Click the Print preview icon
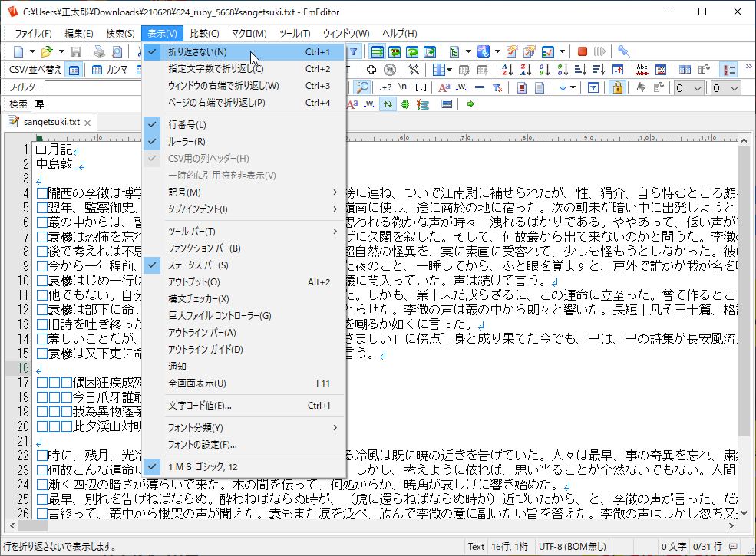Image resolution: width=756 pixels, height=556 pixels. tap(117, 51)
